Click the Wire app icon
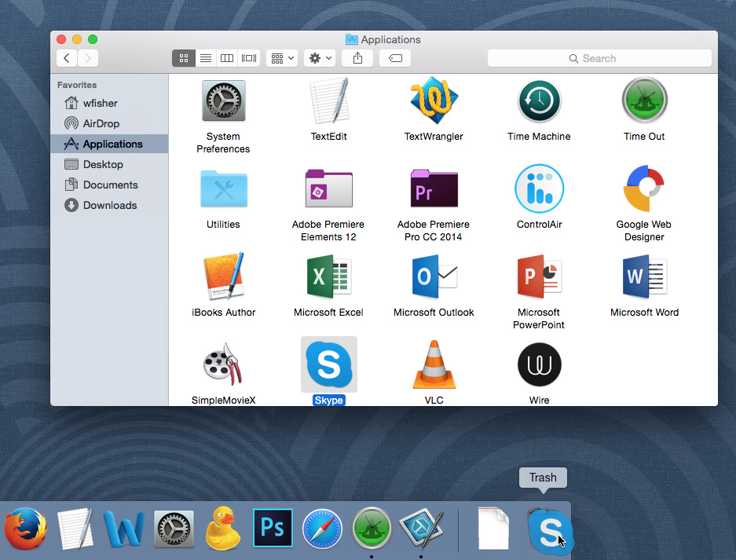The image size is (736, 560). [539, 365]
